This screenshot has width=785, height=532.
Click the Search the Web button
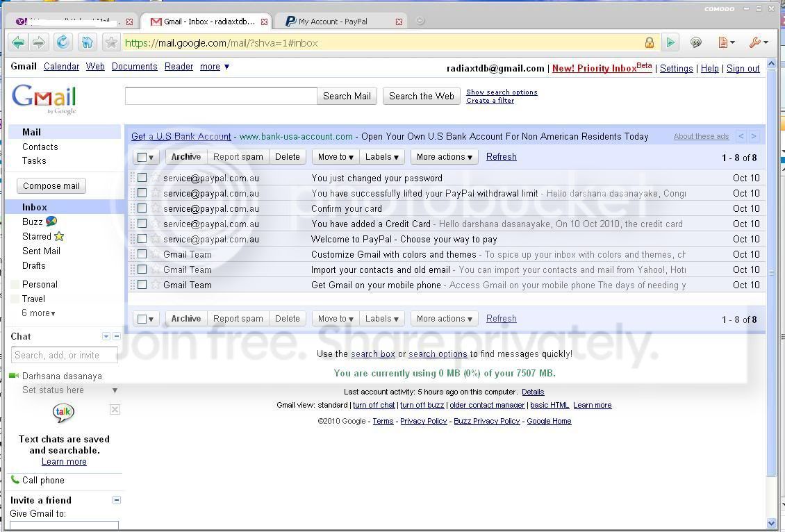coord(422,96)
